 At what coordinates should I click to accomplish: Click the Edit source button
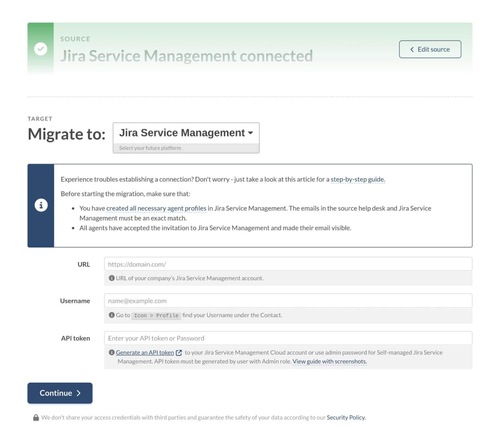(x=430, y=49)
